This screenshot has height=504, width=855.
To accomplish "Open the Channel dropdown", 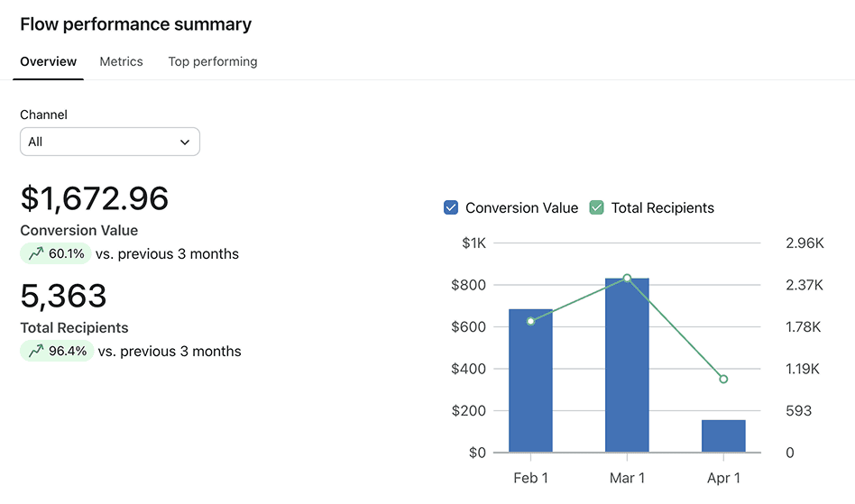I will (110, 142).
